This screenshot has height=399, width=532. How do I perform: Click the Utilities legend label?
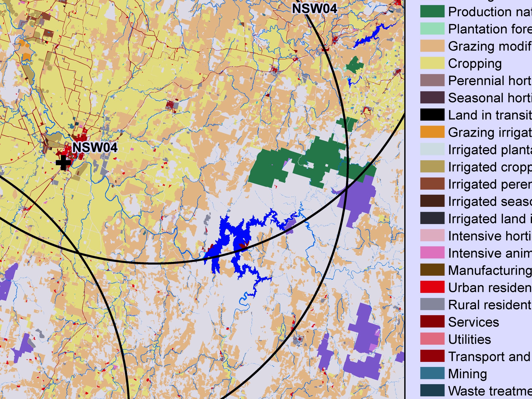[469, 339]
